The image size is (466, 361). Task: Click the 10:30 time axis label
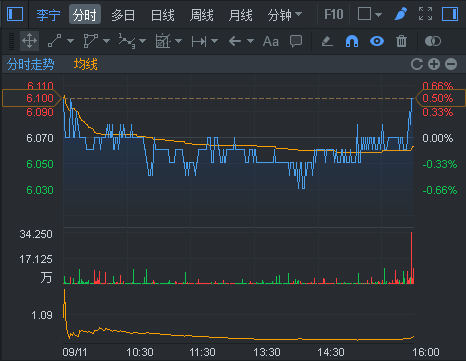tap(140, 352)
